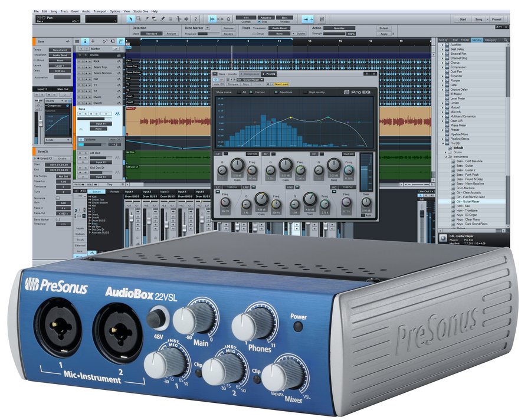Pin the Pro EQ plugin window
The height and width of the screenshot is (420, 531).
click(367, 74)
